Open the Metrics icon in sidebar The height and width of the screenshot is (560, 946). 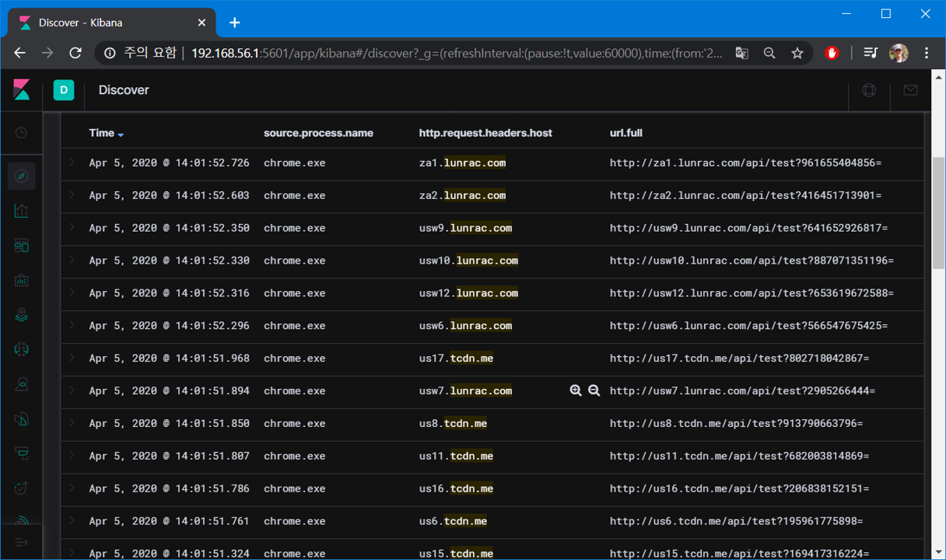(21, 384)
